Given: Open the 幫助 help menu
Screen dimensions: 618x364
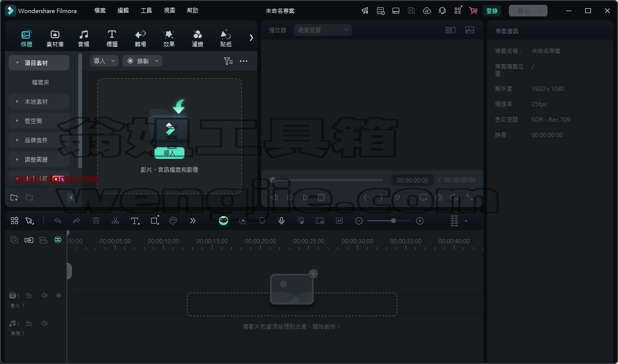Looking at the screenshot, I should pos(193,11).
